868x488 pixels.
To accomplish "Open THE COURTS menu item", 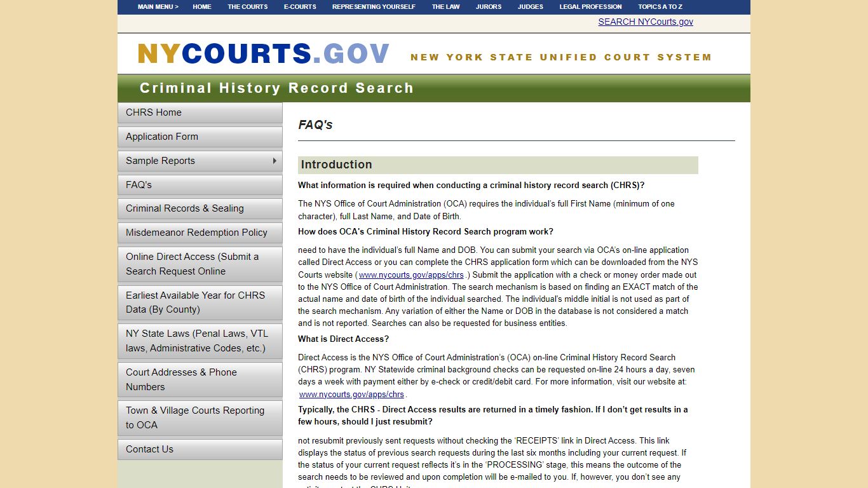I will coord(248,7).
